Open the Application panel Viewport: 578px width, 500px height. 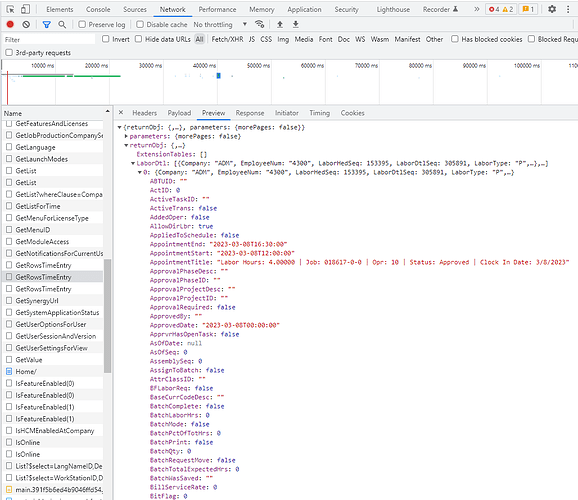[304, 10]
